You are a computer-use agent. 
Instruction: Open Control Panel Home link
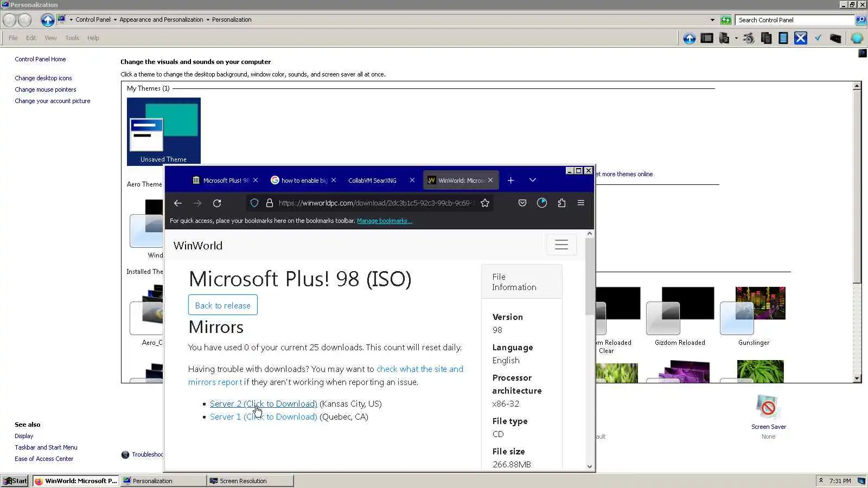40,59
